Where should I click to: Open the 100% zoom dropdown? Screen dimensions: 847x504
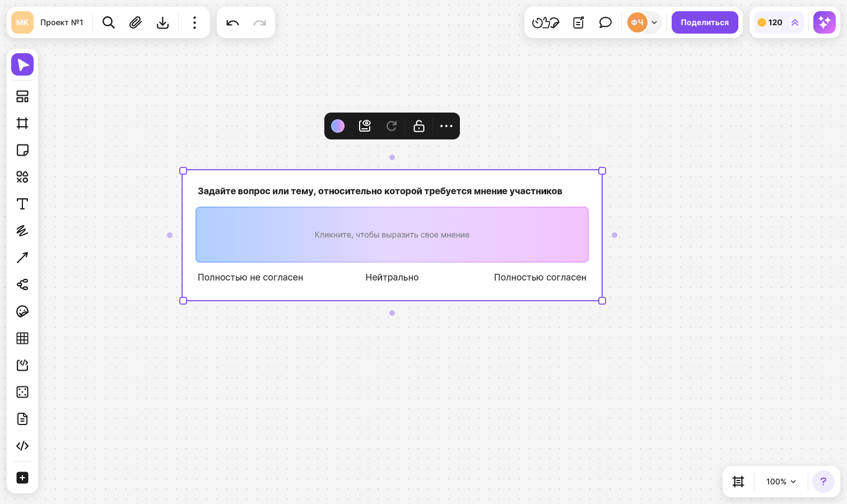coord(781,482)
